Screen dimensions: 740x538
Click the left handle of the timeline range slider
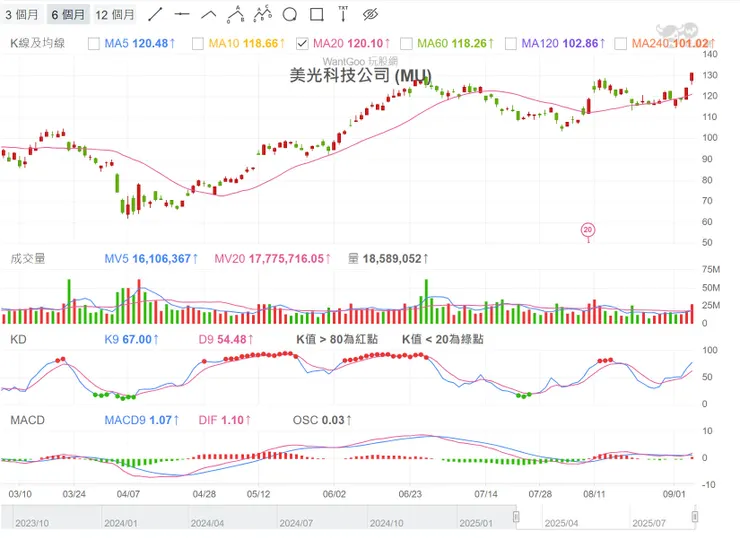(516, 516)
